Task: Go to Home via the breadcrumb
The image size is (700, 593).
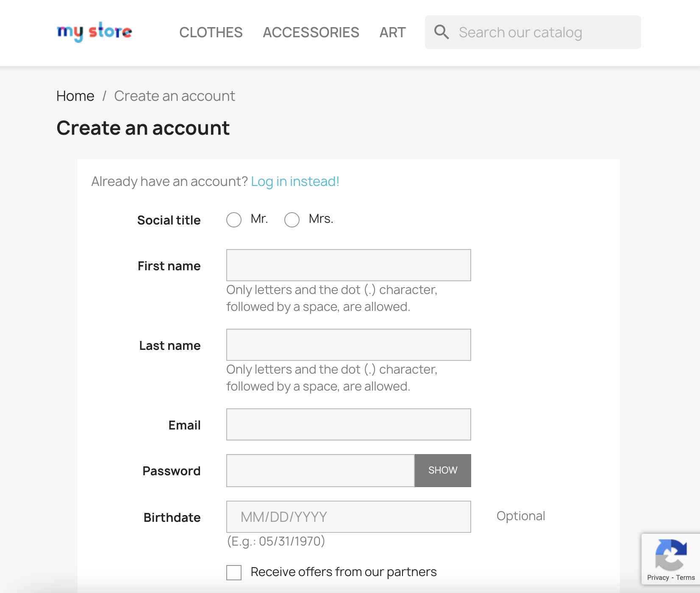Action: (x=75, y=96)
